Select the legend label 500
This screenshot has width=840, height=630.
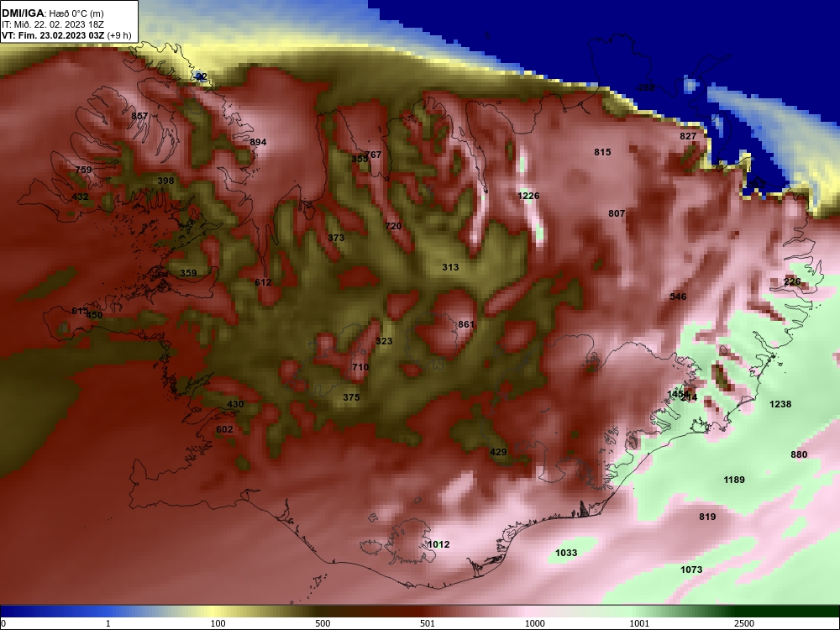point(323,623)
